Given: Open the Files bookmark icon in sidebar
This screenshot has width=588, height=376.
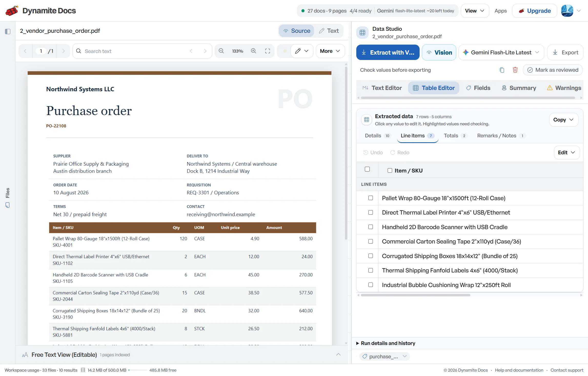Looking at the screenshot, I should 8,205.
